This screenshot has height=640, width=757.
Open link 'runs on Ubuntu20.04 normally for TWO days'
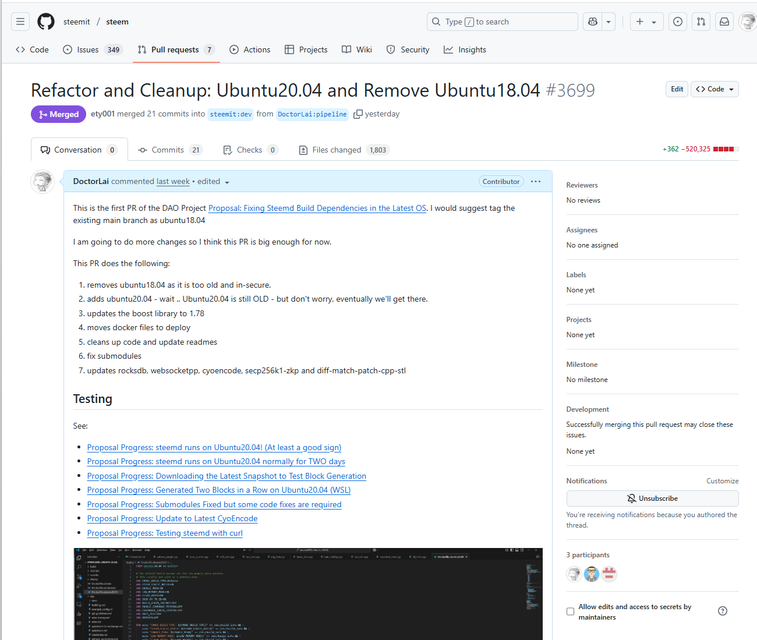click(216, 461)
